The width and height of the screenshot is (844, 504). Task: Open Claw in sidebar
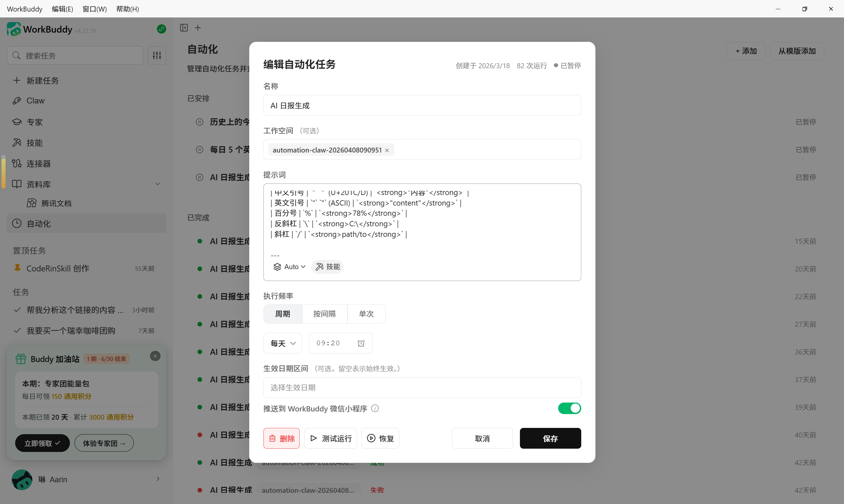(86, 100)
